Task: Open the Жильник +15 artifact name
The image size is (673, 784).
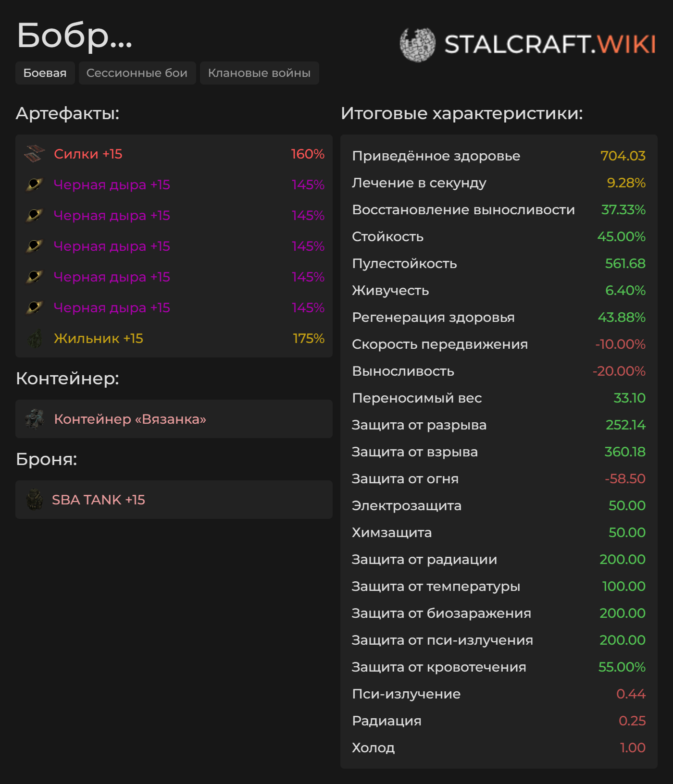Action: tap(99, 339)
